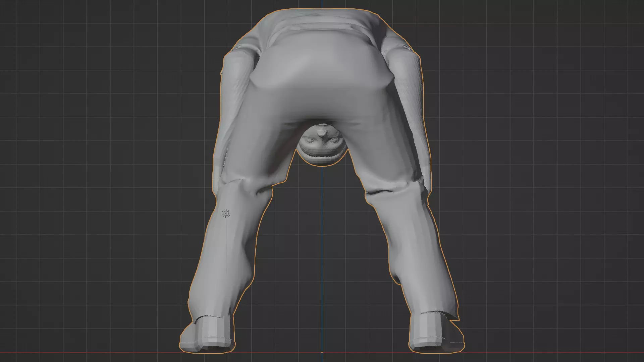Viewport: 644px width, 362px height.
Task: Click the upside-down face of the figure
Action: (x=321, y=144)
